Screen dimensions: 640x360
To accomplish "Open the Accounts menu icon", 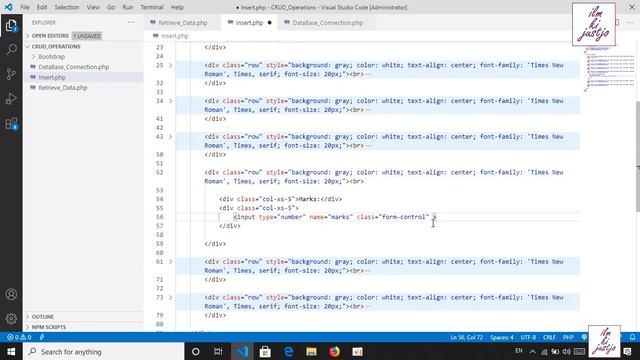I will (11, 294).
